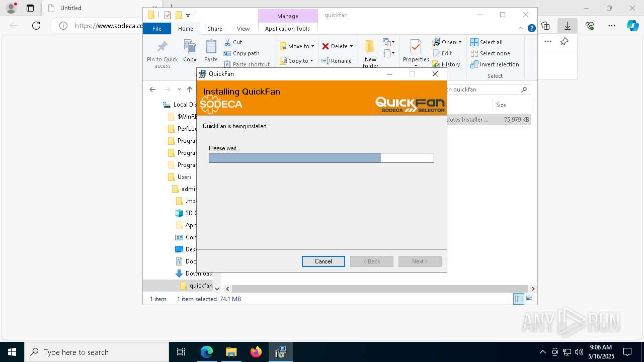Click Invert selection in the ribbon
Viewport: 644px width, 362px height.
495,64
